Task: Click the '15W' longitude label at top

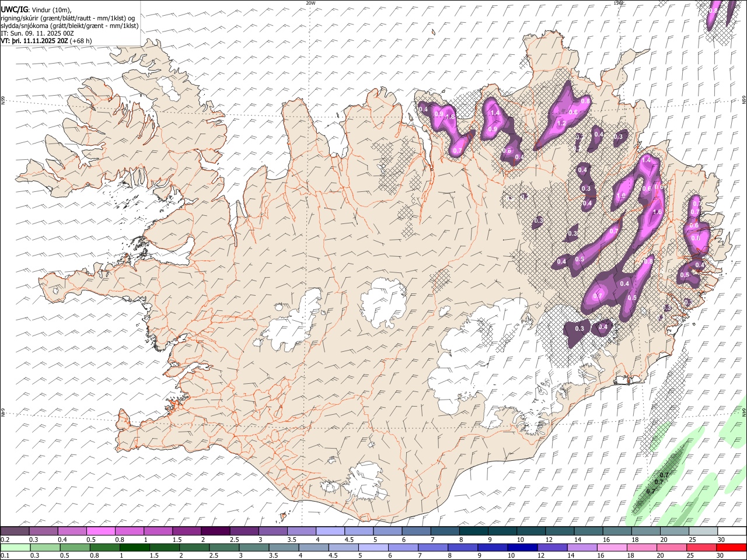Action: click(x=618, y=3)
